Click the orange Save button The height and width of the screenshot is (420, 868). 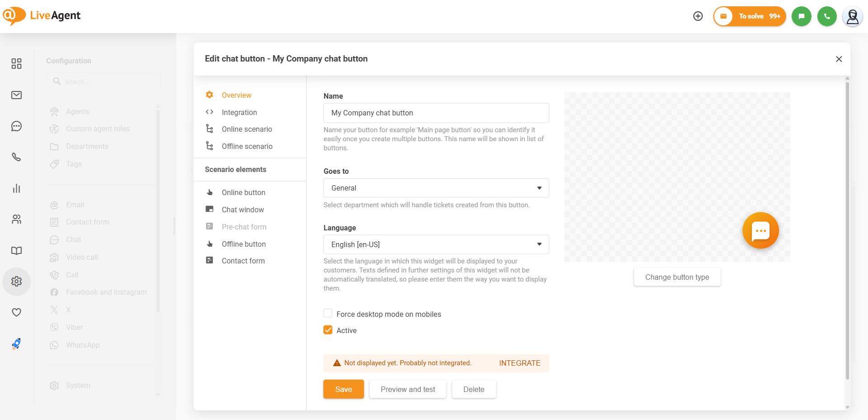[x=343, y=389]
